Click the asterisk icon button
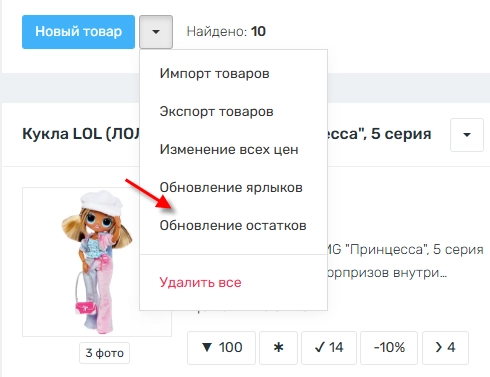This screenshot has width=490, height=377. tap(278, 348)
